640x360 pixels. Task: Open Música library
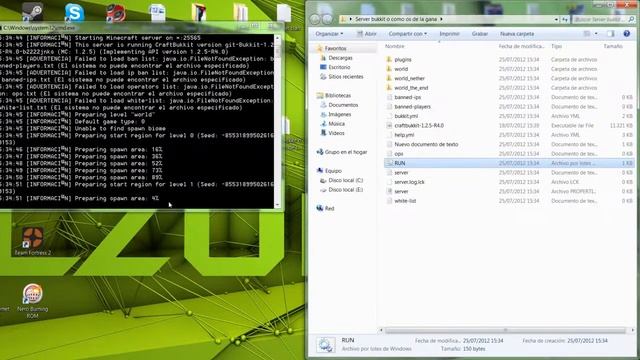pyautogui.click(x=336, y=124)
